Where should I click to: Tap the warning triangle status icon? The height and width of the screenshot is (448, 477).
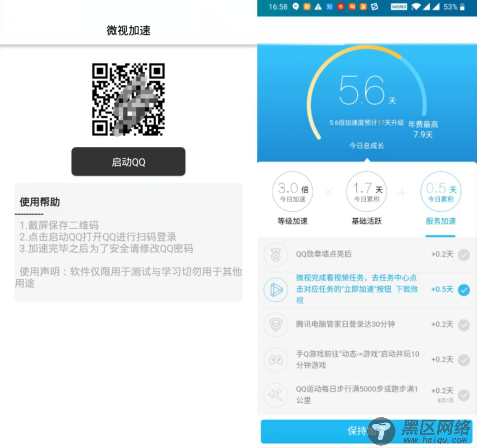[318, 7]
